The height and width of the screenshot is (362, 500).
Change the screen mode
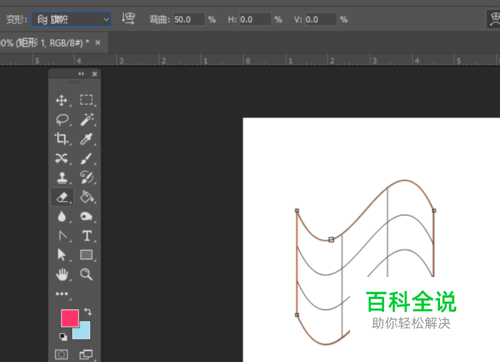(86, 354)
